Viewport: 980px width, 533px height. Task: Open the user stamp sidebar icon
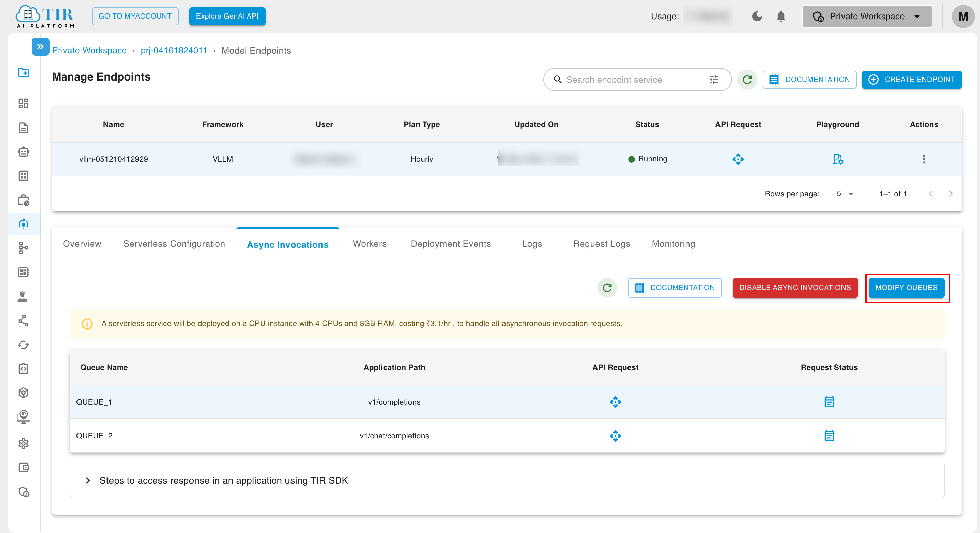pyautogui.click(x=23, y=296)
